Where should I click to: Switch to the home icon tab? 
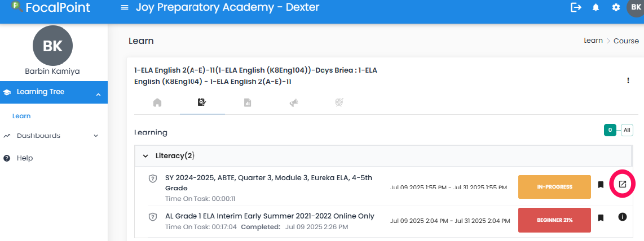[x=157, y=102]
